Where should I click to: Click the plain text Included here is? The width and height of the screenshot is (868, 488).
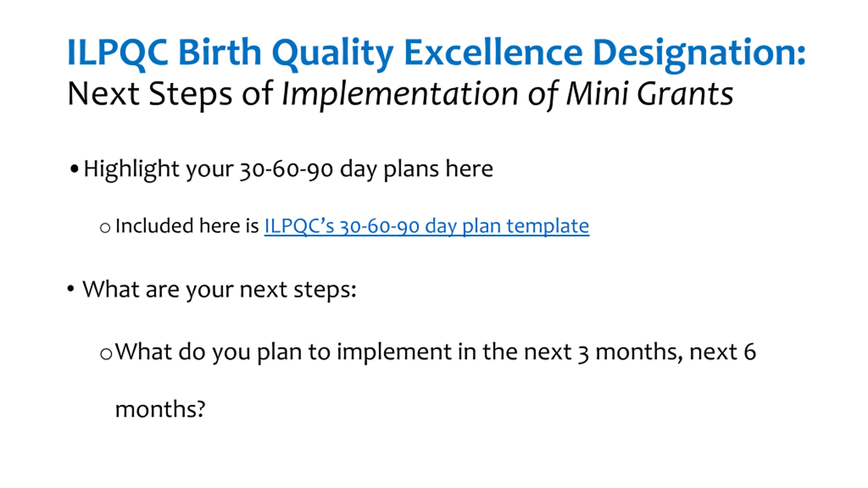coord(187,226)
